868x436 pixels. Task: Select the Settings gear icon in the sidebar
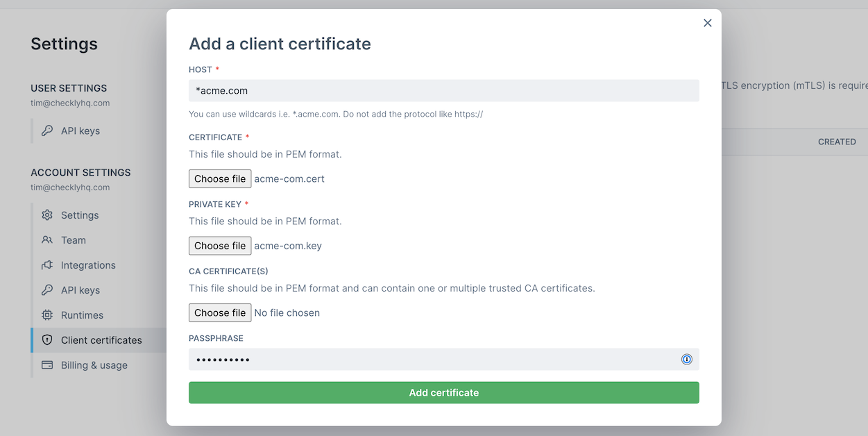(x=47, y=215)
